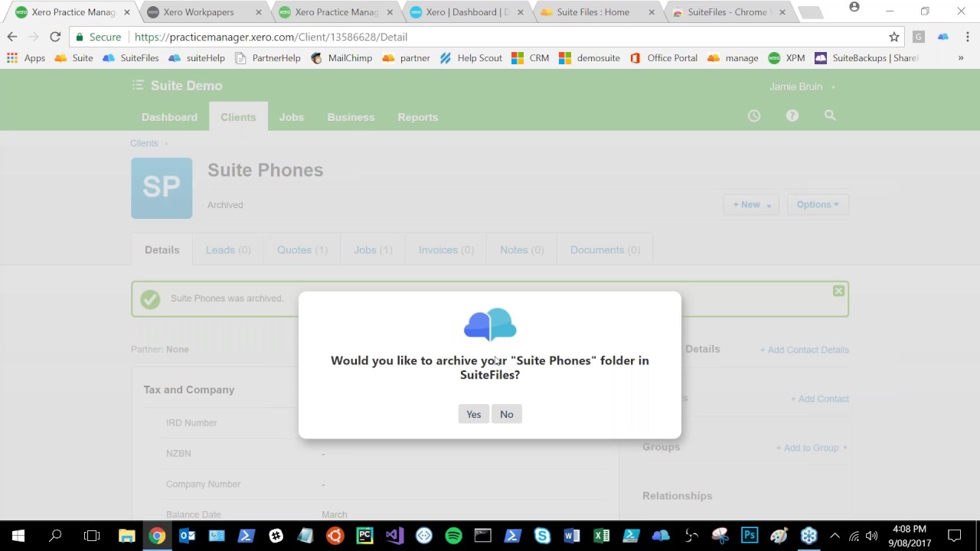
Task: Open the XPM bookmark
Action: tap(786, 58)
